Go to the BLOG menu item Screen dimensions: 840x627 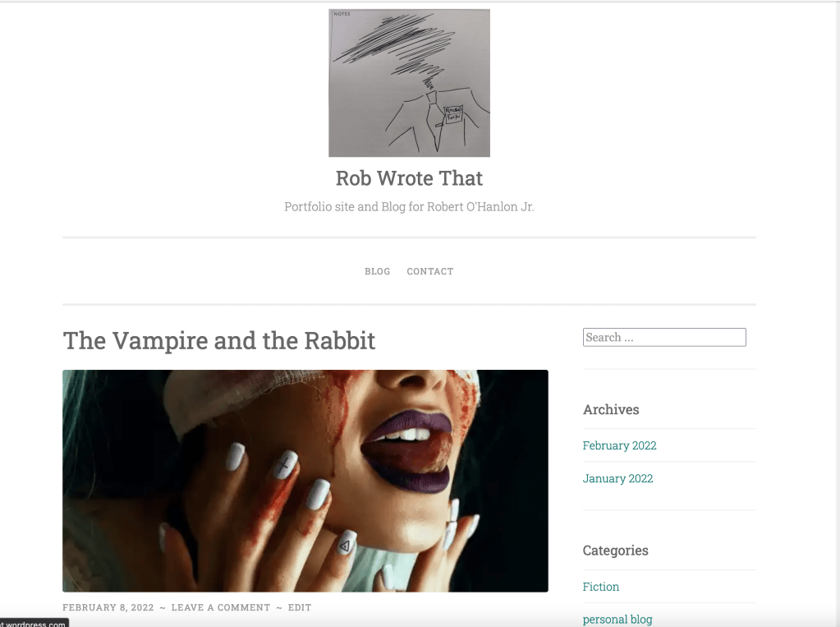point(378,271)
